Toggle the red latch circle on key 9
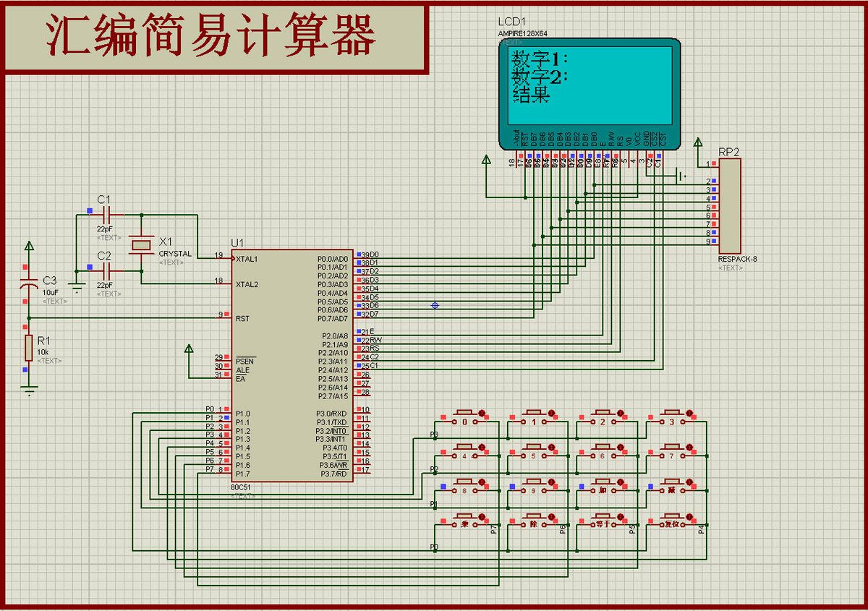868x611 pixels. tap(552, 482)
